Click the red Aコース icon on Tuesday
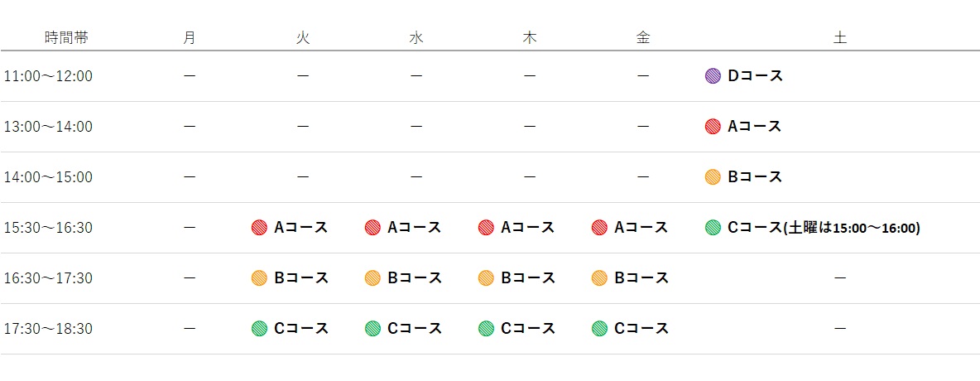 coord(259,228)
